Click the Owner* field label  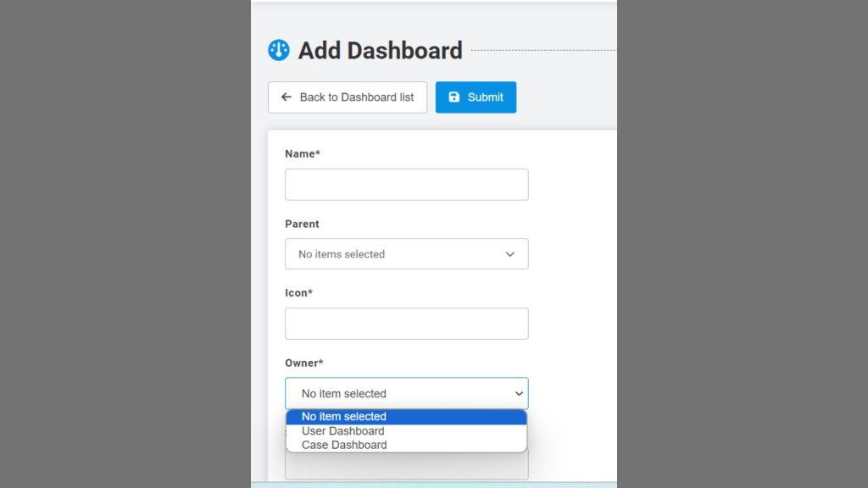(304, 363)
